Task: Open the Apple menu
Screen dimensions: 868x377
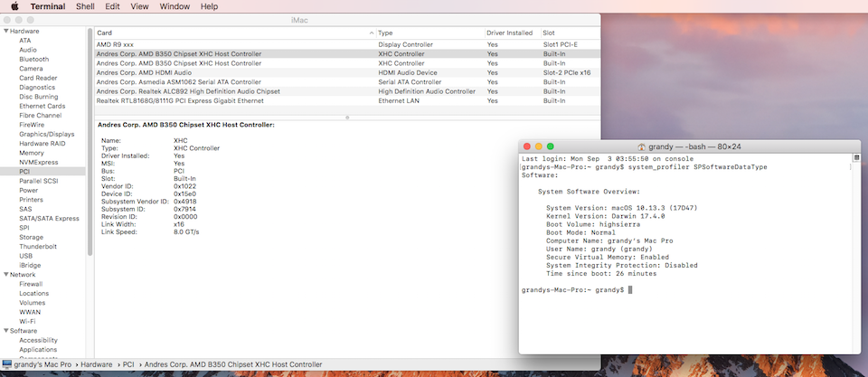Action: coord(14,6)
